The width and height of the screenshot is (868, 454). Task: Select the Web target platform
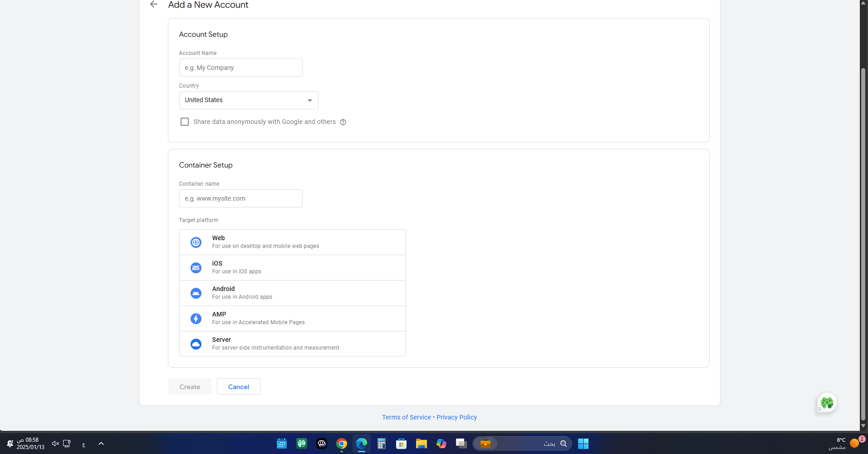point(292,242)
